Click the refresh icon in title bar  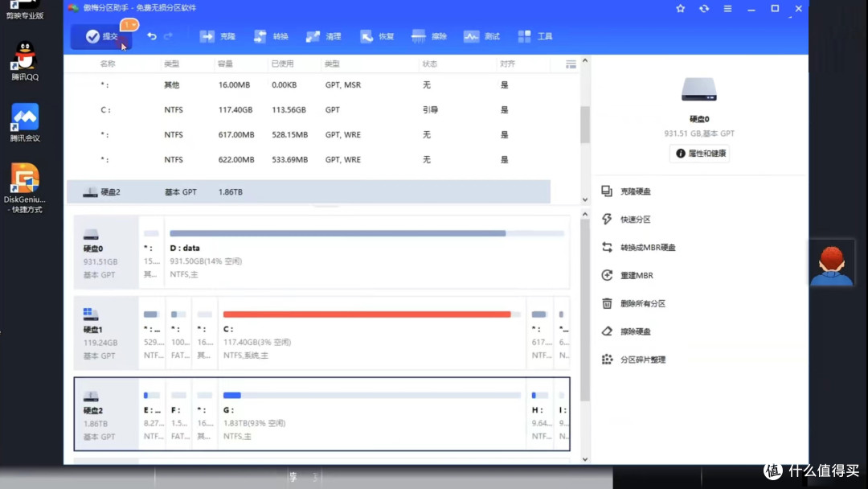[x=704, y=8]
